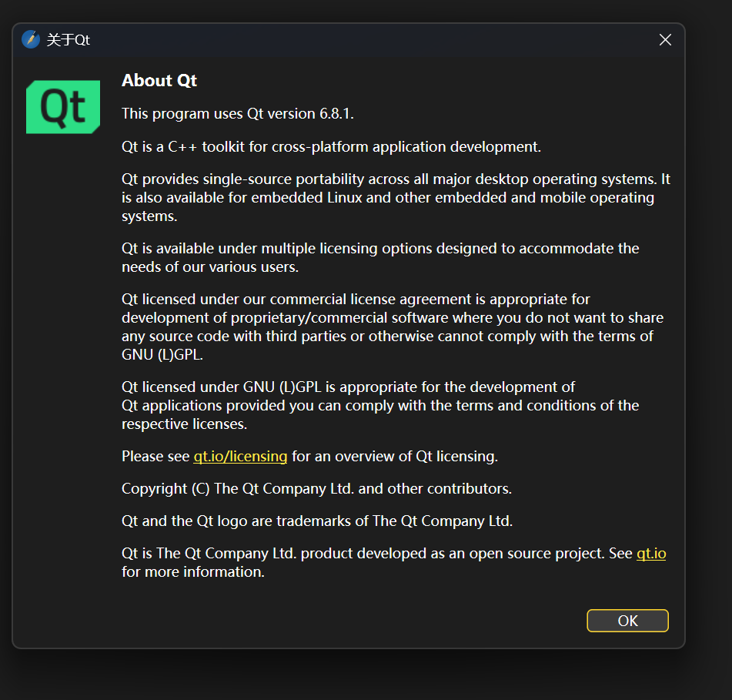Click the 关于Qt title bar text
Image resolution: width=732 pixels, height=700 pixels.
[x=69, y=40]
